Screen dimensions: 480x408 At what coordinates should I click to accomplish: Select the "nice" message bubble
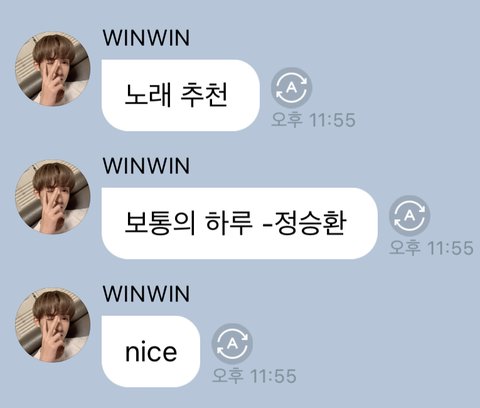151,351
